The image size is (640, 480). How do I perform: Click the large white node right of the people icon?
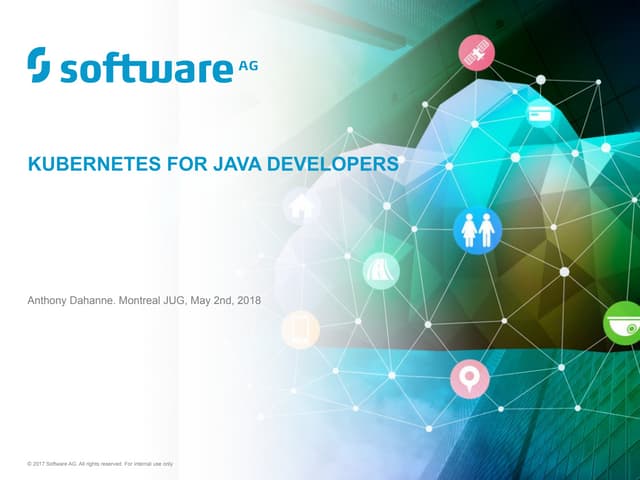tap(564, 271)
